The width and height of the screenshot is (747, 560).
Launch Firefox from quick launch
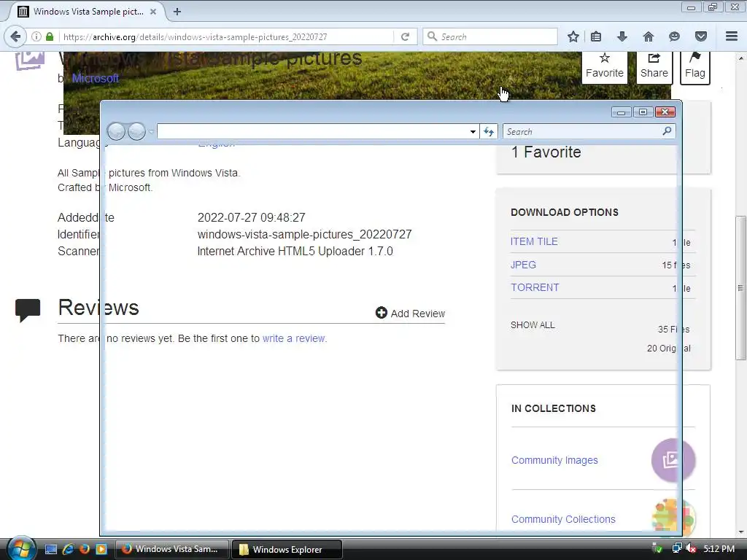[x=85, y=549]
